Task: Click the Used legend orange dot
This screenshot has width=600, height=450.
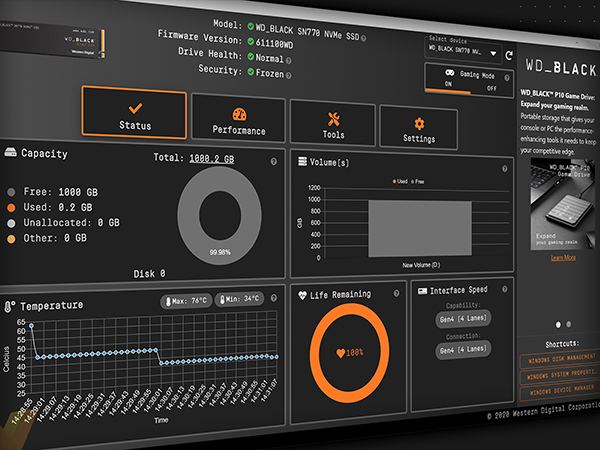Action: coord(11,207)
